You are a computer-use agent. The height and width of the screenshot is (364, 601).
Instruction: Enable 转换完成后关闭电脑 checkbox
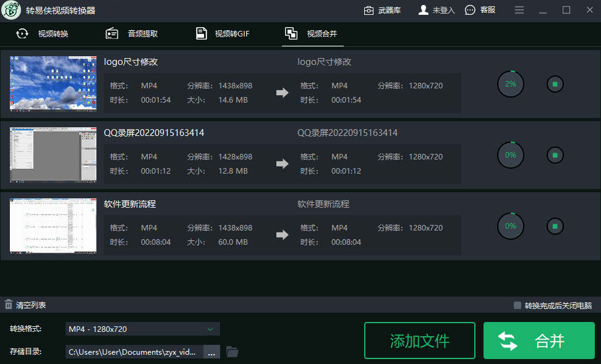pos(518,305)
